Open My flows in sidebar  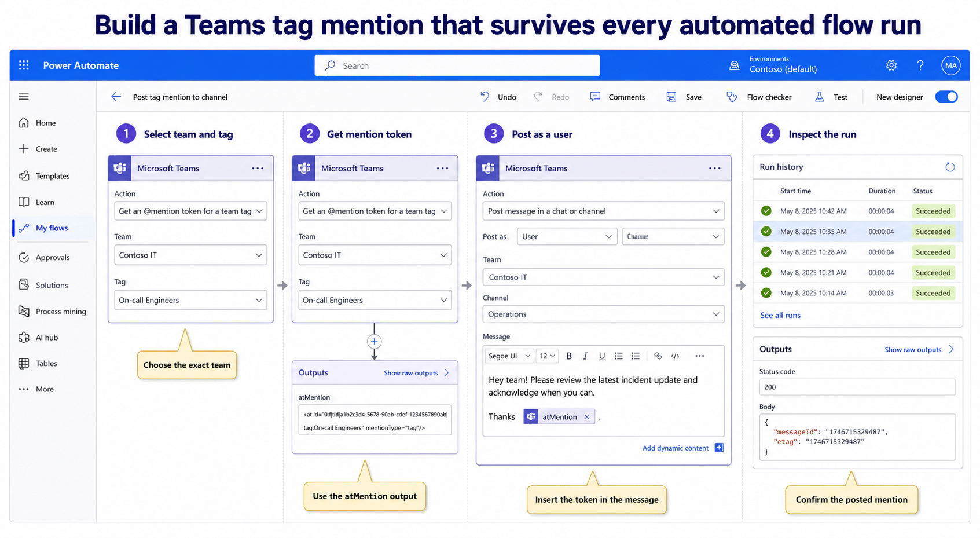pyautogui.click(x=52, y=228)
